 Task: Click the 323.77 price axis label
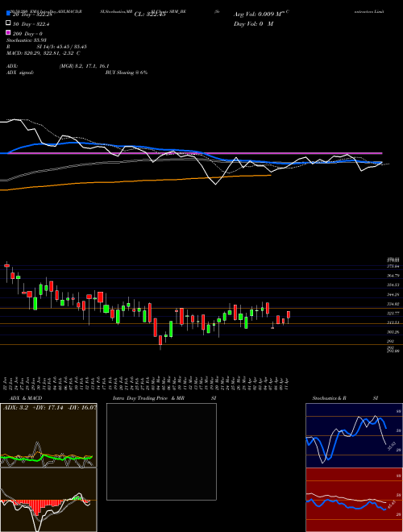[394, 314]
